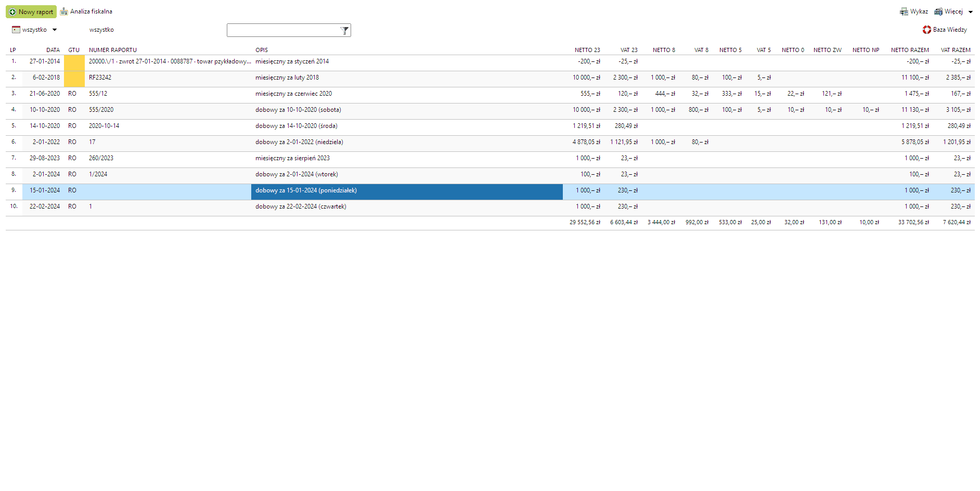Click the Więcej printer icon
This screenshot has width=980, height=491.
pyautogui.click(x=938, y=11)
